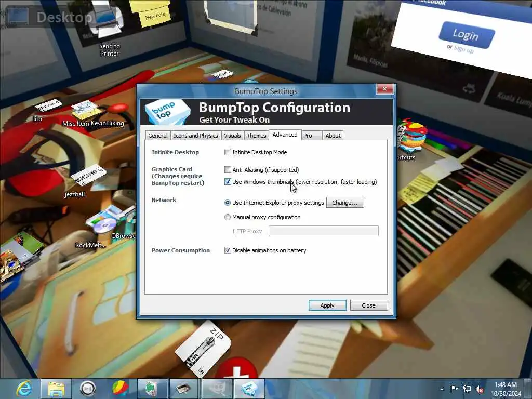
Task: Click into the HTTP Proxy field
Action: click(x=323, y=231)
